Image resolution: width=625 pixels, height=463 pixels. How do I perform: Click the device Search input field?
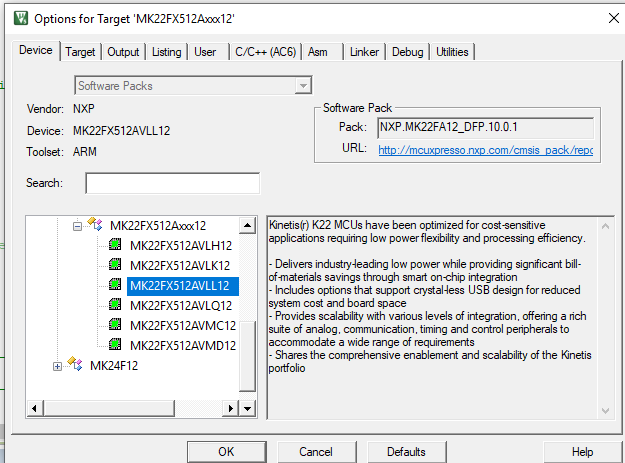click(173, 183)
